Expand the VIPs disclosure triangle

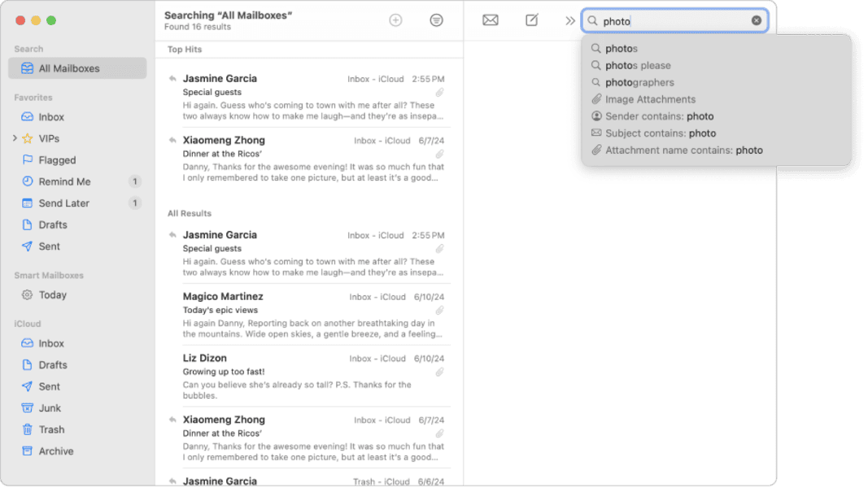tap(15, 138)
